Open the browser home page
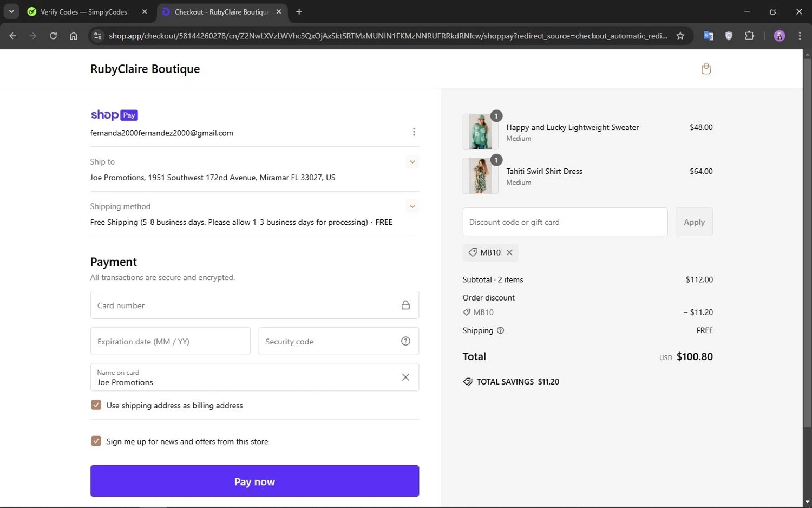812x508 pixels. tap(74, 36)
